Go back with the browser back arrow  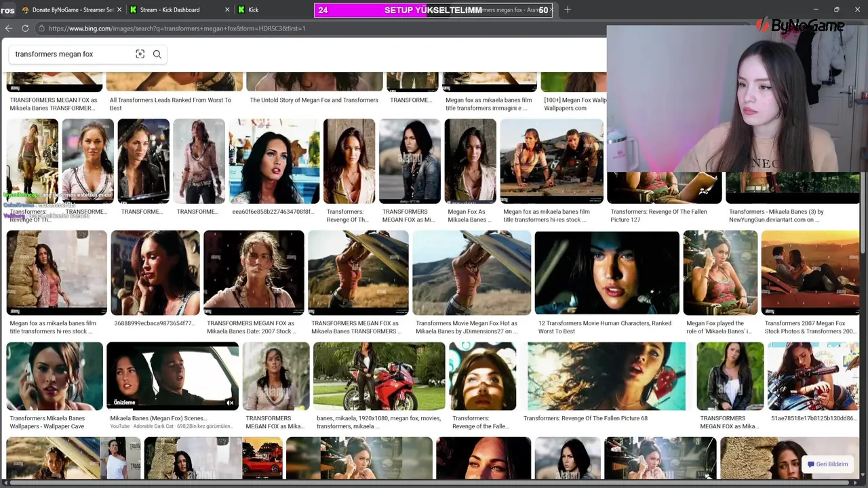(8, 28)
